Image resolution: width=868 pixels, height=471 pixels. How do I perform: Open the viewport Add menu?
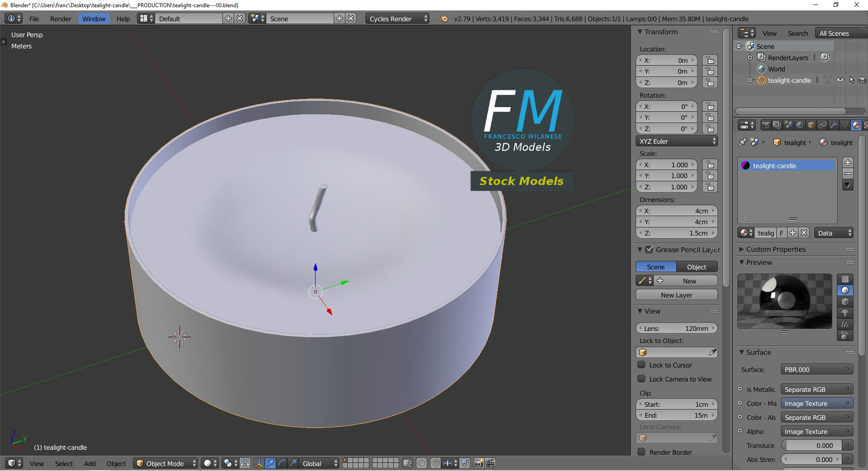pyautogui.click(x=90, y=463)
